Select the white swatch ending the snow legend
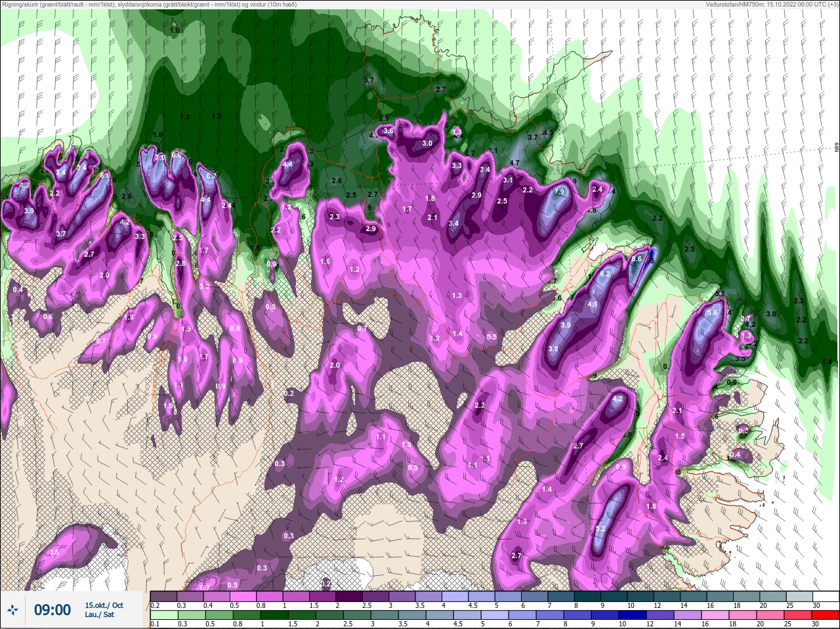The width and height of the screenshot is (840, 629). click(826, 596)
